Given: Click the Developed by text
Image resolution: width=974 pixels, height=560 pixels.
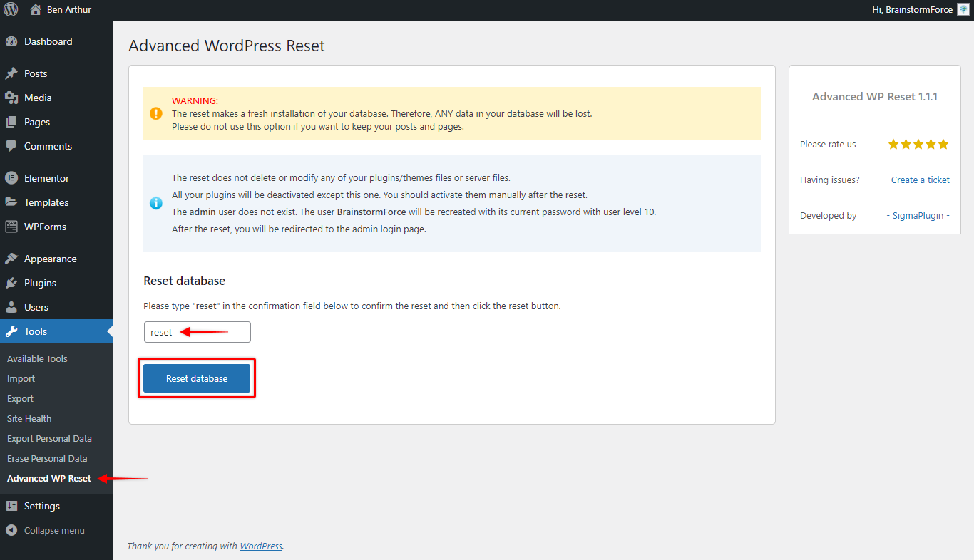Looking at the screenshot, I should pos(829,215).
